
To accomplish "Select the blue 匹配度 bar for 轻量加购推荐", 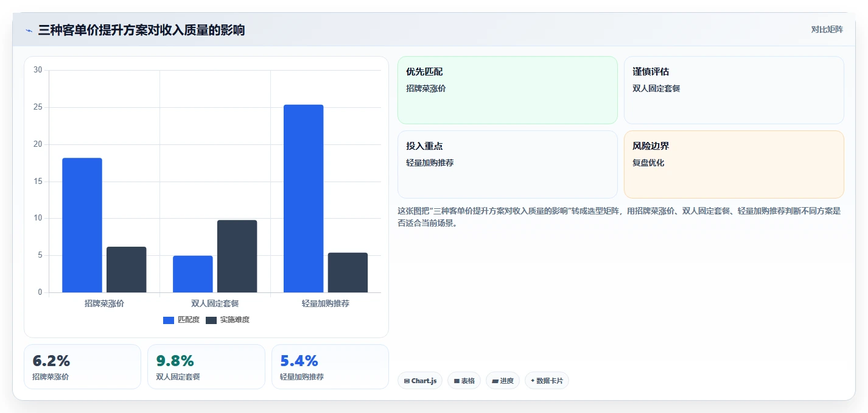I will [x=304, y=199].
